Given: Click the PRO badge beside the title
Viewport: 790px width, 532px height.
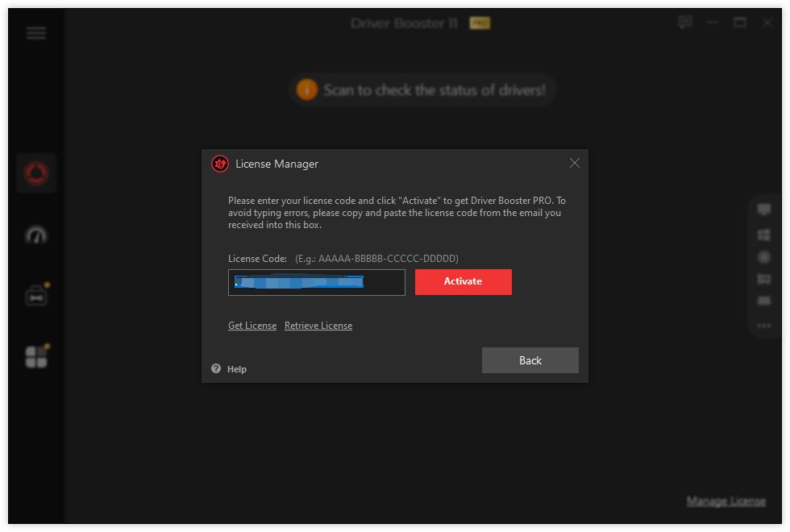Looking at the screenshot, I should click(480, 23).
